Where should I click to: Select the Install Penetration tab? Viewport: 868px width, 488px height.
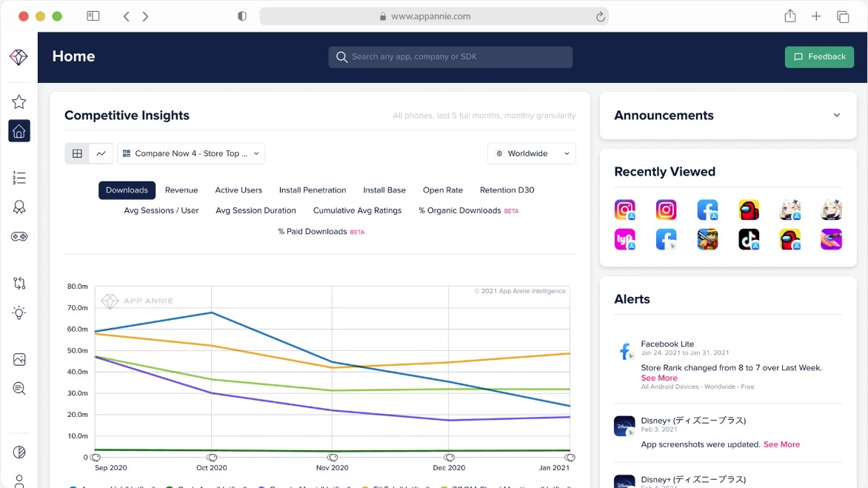click(313, 190)
